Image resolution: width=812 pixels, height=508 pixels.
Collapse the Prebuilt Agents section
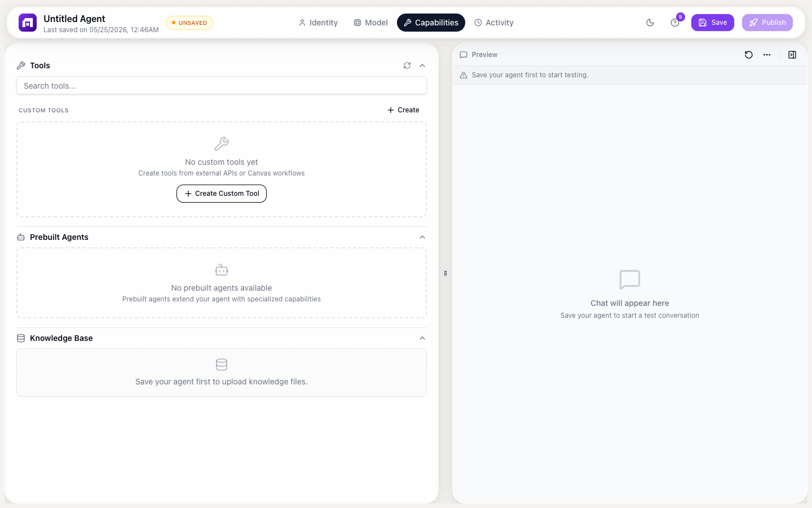pyautogui.click(x=422, y=237)
